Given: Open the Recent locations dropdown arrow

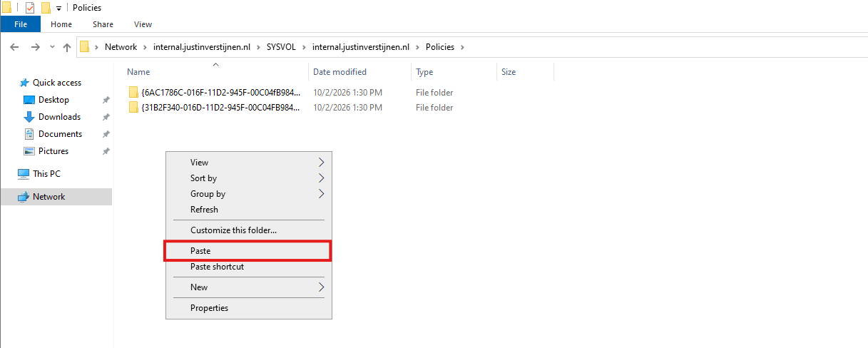Looking at the screenshot, I should [x=52, y=47].
